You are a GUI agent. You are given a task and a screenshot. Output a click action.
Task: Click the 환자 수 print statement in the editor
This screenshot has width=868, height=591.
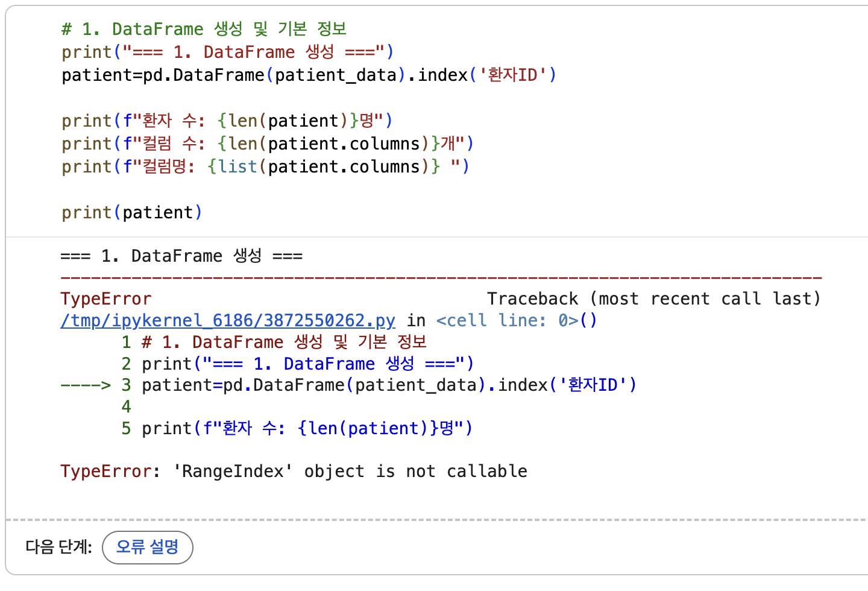(x=227, y=121)
